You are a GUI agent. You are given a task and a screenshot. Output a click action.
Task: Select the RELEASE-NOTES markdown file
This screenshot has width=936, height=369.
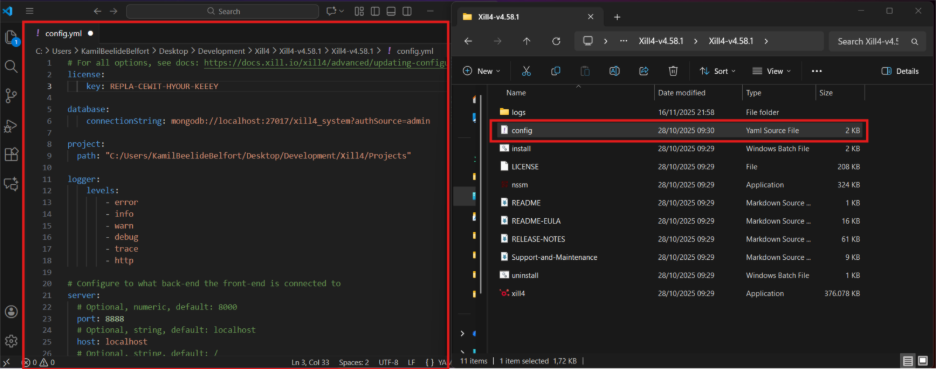pyautogui.click(x=678, y=239)
